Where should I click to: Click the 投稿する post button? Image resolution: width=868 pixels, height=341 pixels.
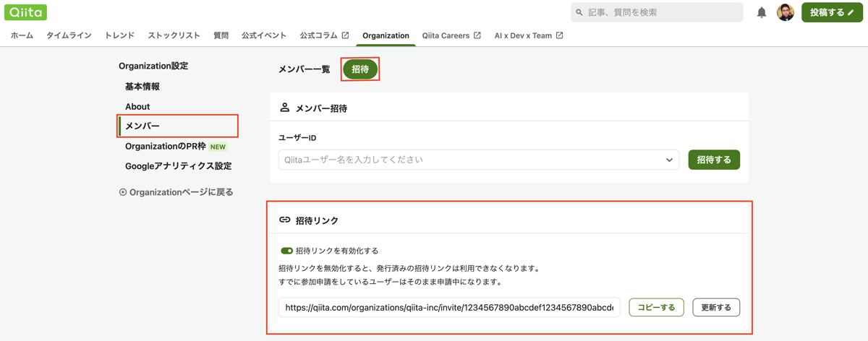point(832,12)
